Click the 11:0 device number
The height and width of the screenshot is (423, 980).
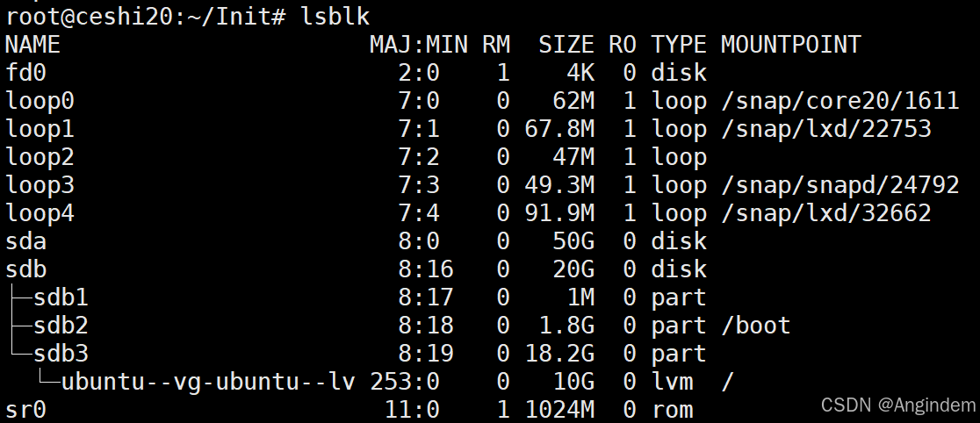click(412, 410)
